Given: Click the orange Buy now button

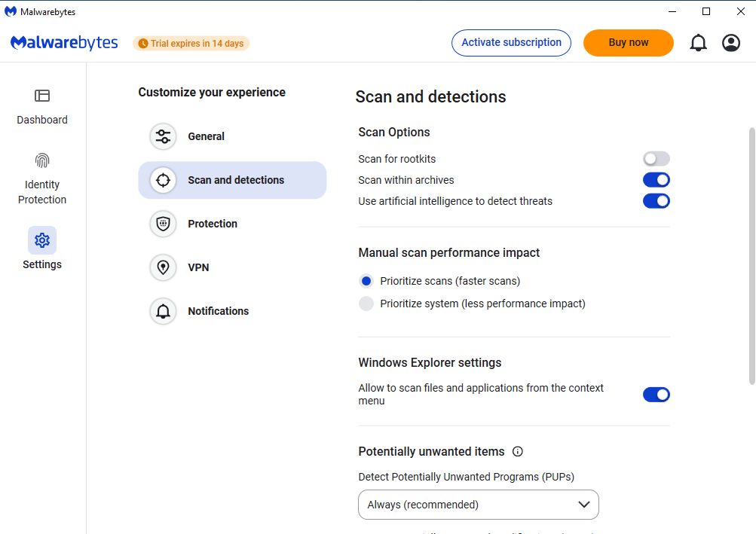Looking at the screenshot, I should pyautogui.click(x=628, y=43).
